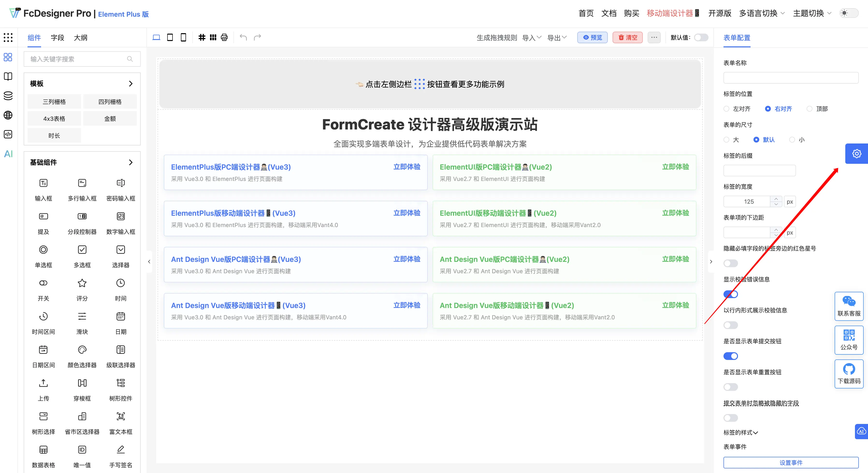Viewport: 868px width, 473px height.
Task: Click the undo arrow icon
Action: (x=243, y=37)
